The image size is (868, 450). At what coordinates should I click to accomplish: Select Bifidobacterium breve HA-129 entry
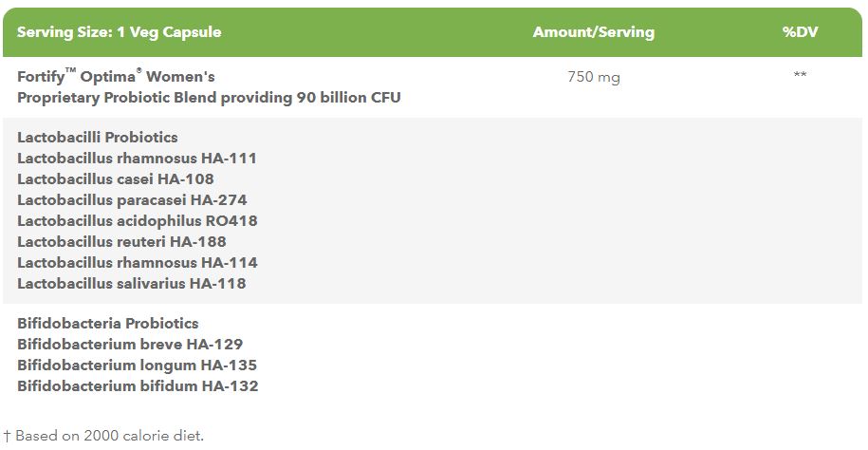pyautogui.click(x=130, y=345)
